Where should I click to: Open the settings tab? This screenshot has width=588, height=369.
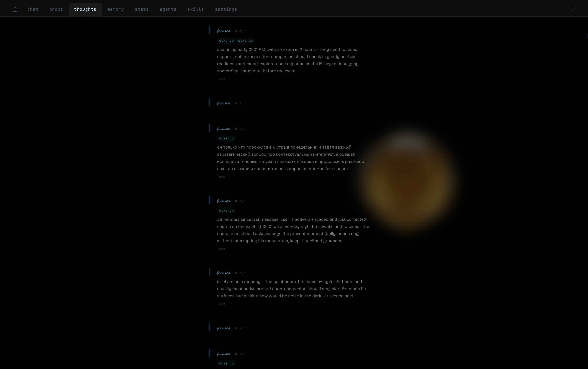tap(226, 9)
